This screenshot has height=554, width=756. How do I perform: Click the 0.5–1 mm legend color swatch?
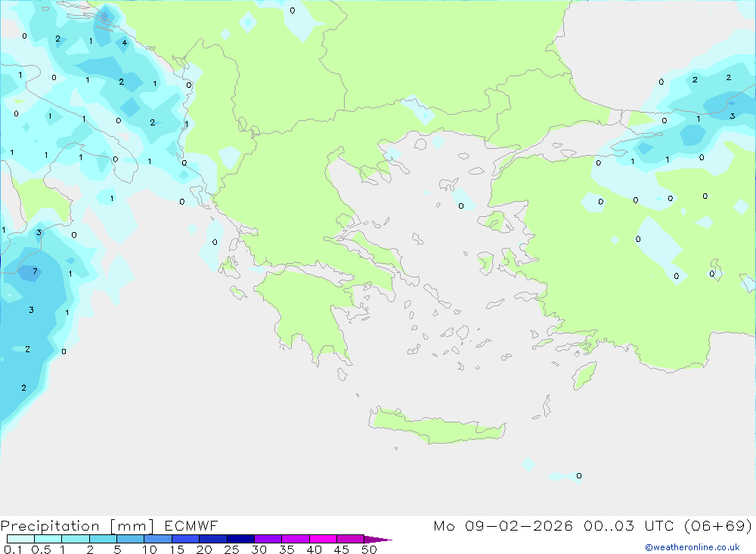pos(48,539)
